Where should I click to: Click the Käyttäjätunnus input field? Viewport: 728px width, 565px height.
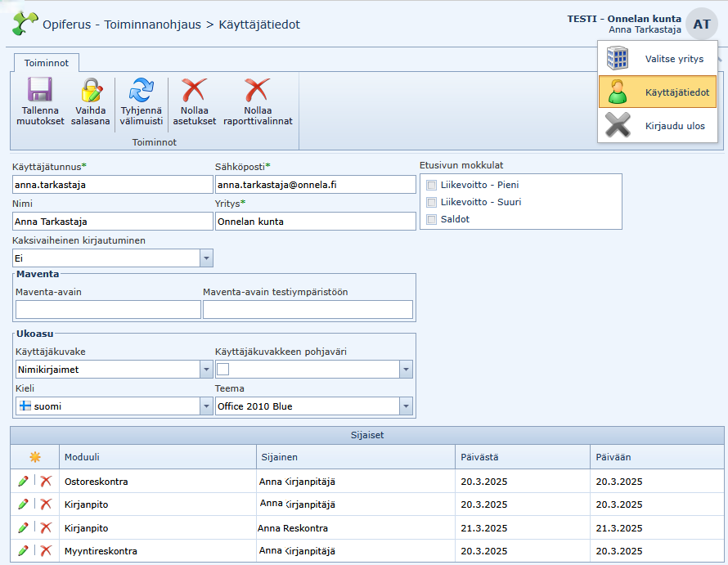click(112, 184)
